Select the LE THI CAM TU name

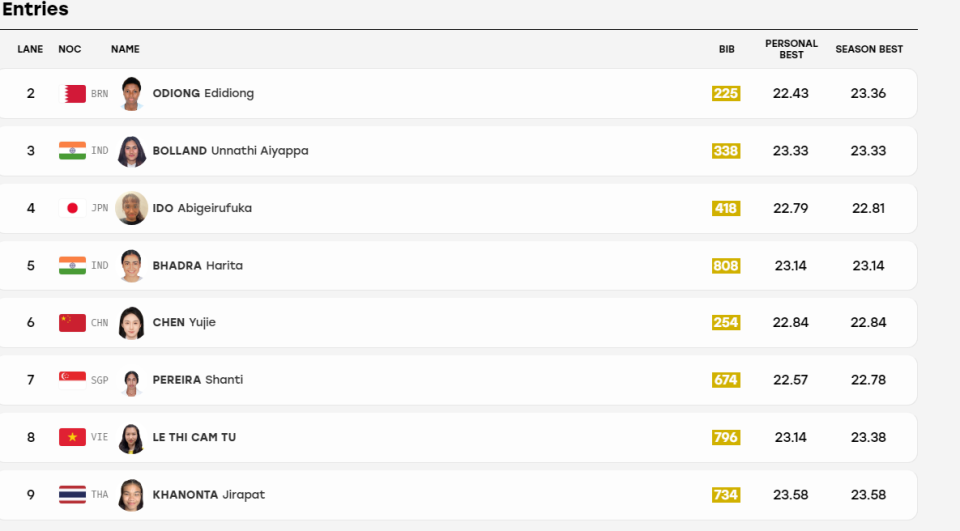coord(194,437)
